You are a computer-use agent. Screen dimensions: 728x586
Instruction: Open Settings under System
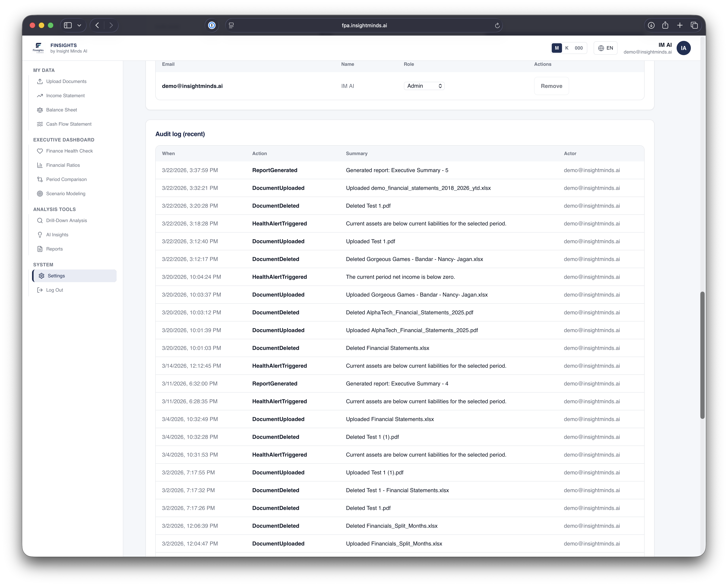pyautogui.click(x=56, y=275)
